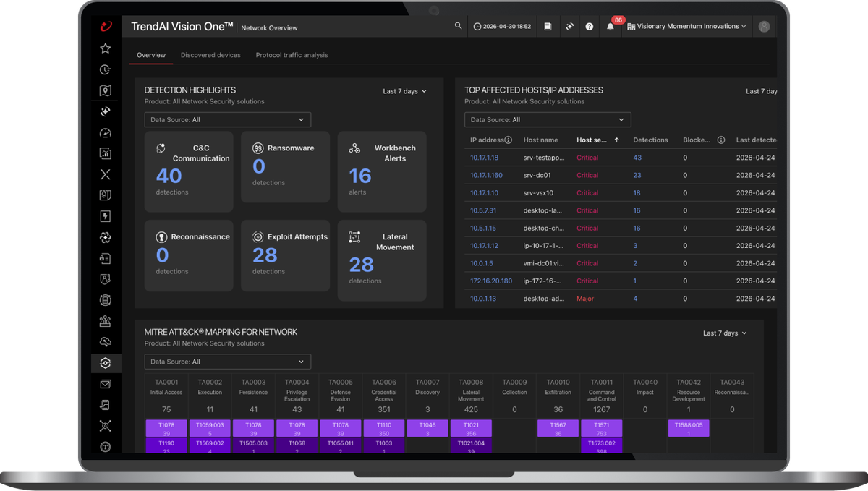Click the T1567 technique cell under Exfiltration

pos(558,429)
